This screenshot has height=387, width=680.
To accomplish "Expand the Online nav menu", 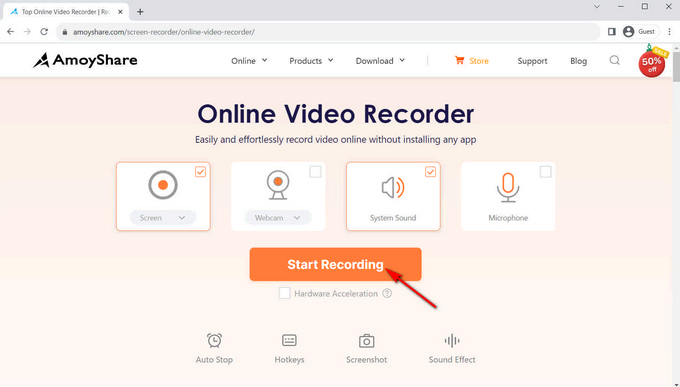I will tap(249, 61).
